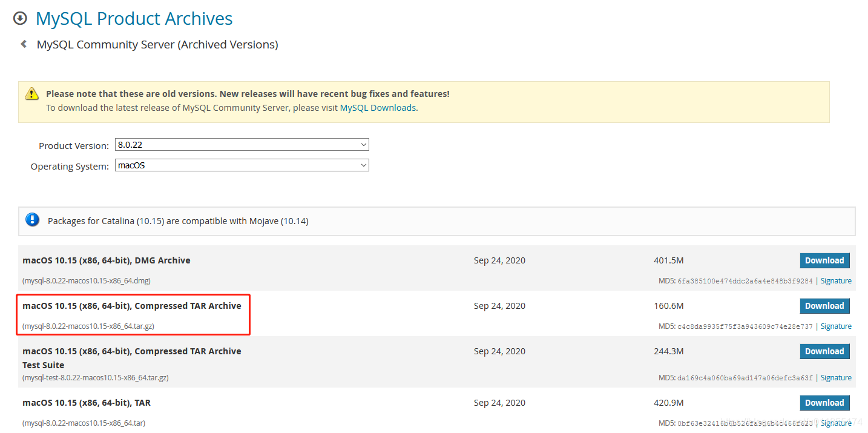Open Signature link for mysql-8.0.22 tar.gz
This screenshot has height=433, width=868.
click(836, 326)
